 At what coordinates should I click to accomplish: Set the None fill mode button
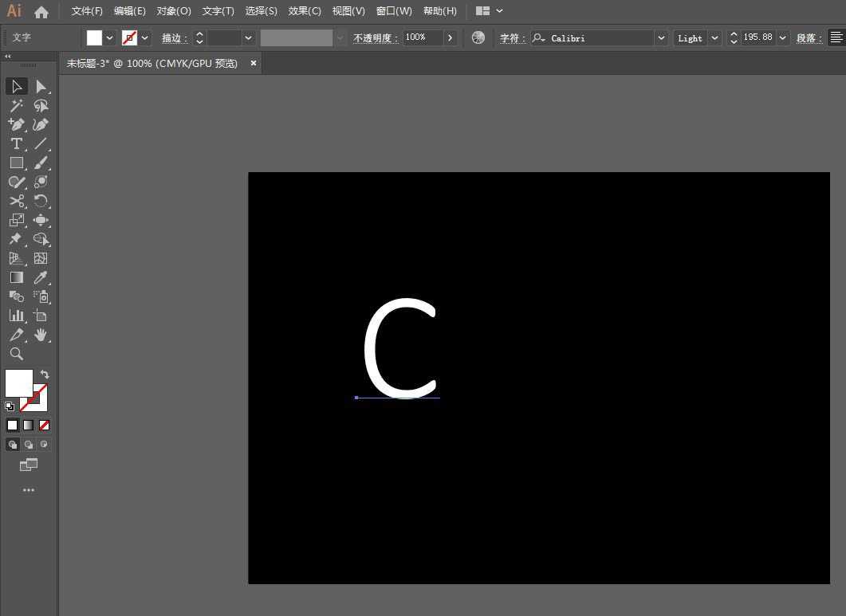tap(45, 426)
